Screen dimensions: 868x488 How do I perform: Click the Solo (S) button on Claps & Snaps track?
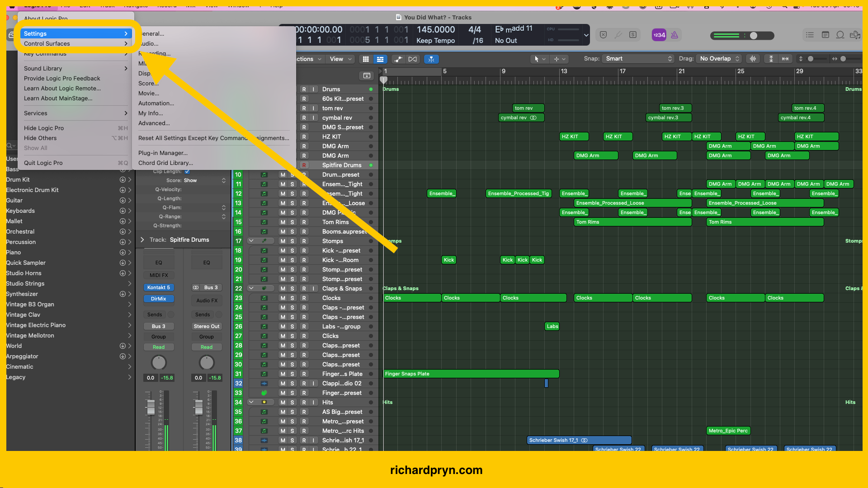point(292,288)
